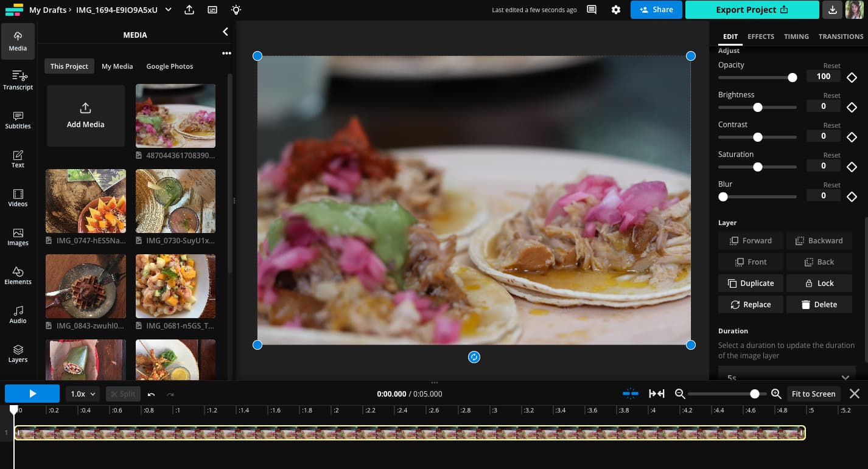The image size is (868, 469).
Task: Toggle the Opacity keyframe diamond
Action: (852, 77)
